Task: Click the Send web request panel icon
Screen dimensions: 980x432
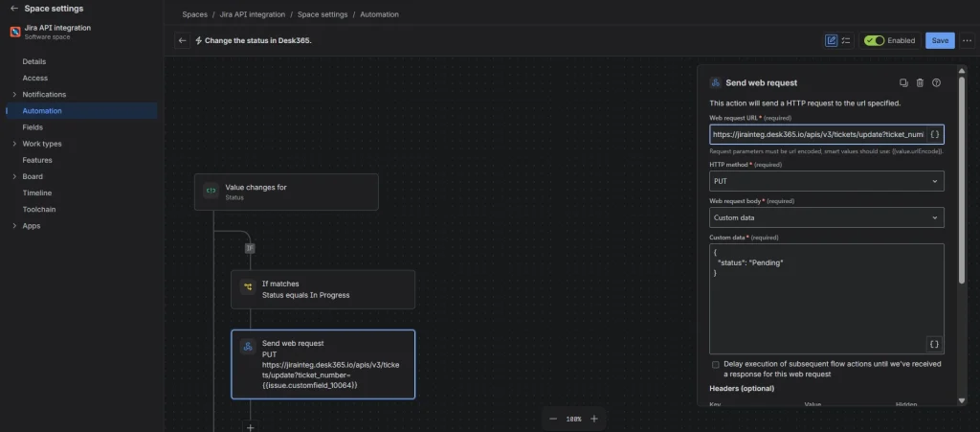Action: click(716, 82)
